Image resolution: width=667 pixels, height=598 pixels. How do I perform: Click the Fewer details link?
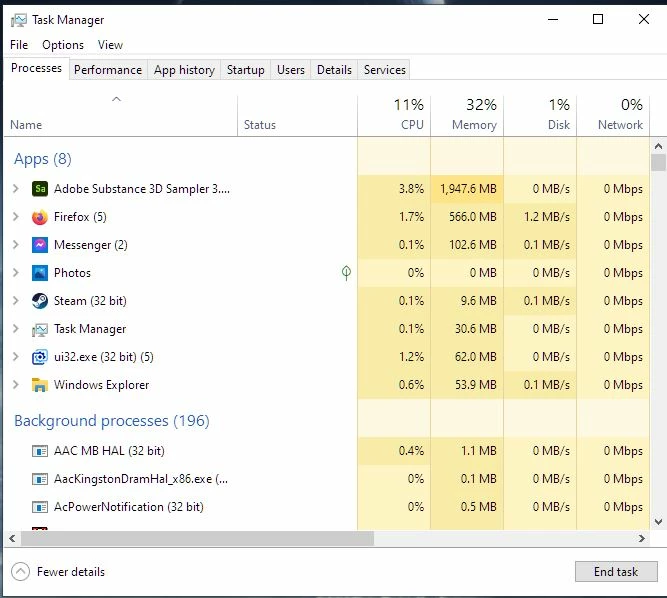(71, 572)
